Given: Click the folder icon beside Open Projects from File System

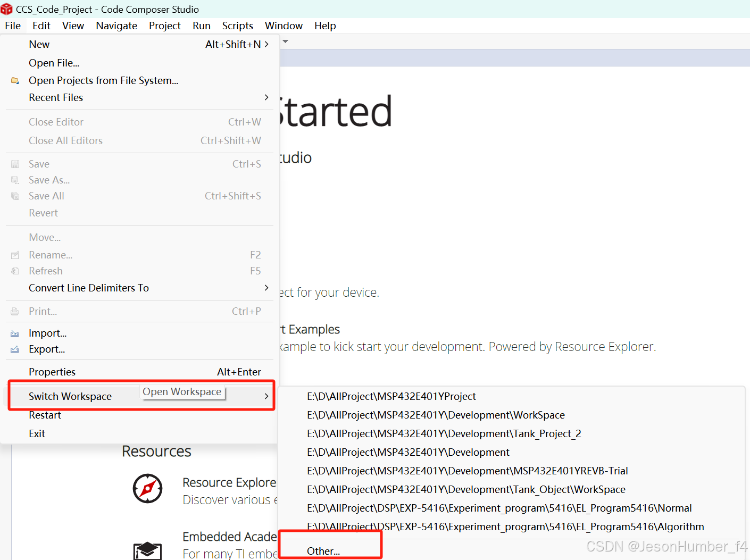Looking at the screenshot, I should tap(15, 80).
